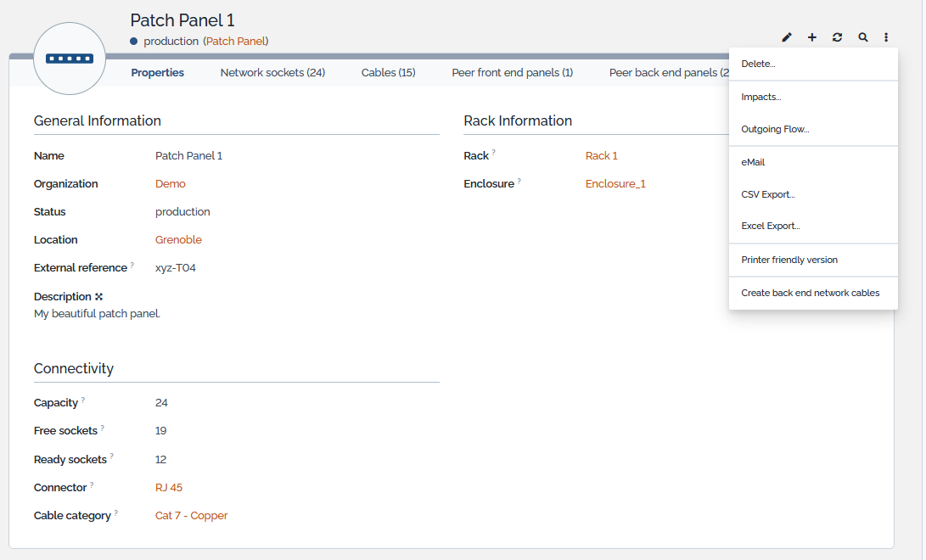This screenshot has width=926, height=560.
Task: Select Create back end network cables
Action: 810,294
